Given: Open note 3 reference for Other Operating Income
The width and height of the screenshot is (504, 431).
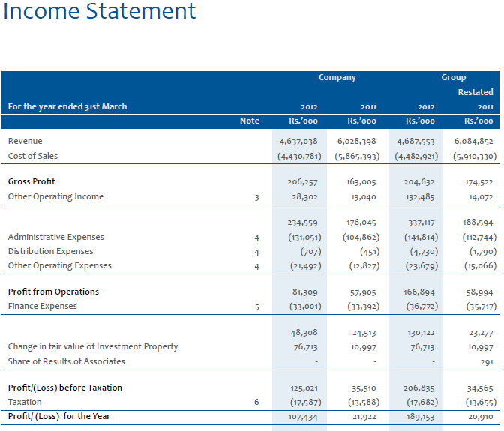Looking at the screenshot, I should (x=256, y=197).
